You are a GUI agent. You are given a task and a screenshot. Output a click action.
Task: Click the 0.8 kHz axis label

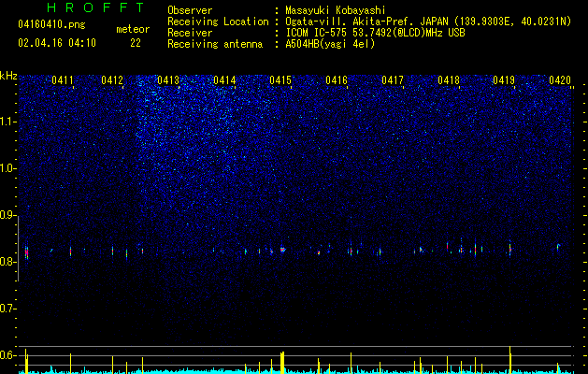7,262
